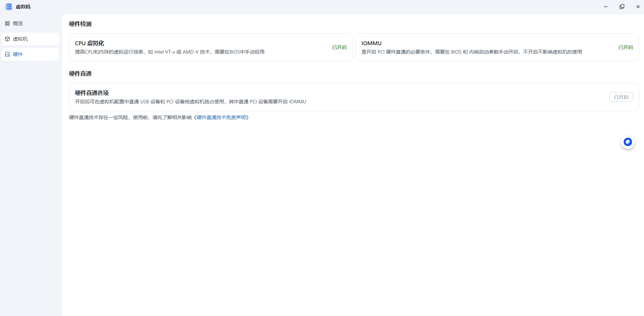Click the 已开启 status on the IOMMU card
This screenshot has width=644, height=316.
(x=625, y=47)
